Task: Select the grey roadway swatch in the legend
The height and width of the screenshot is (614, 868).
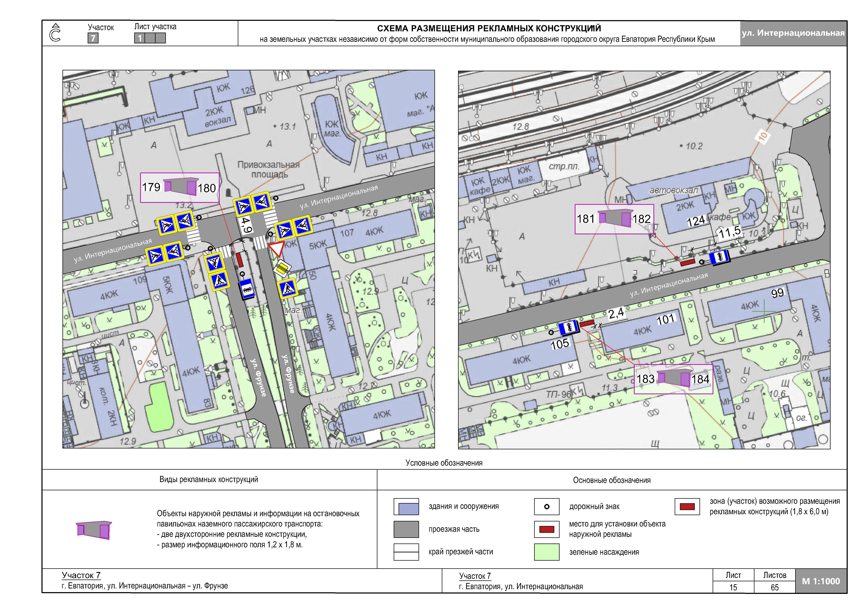Action: 406,529
